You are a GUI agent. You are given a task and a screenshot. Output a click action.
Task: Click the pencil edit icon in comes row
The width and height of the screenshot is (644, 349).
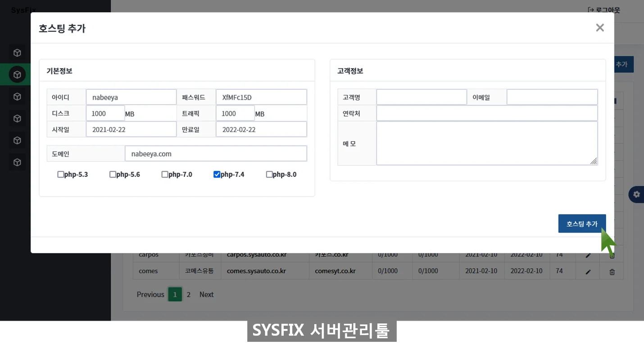(588, 272)
